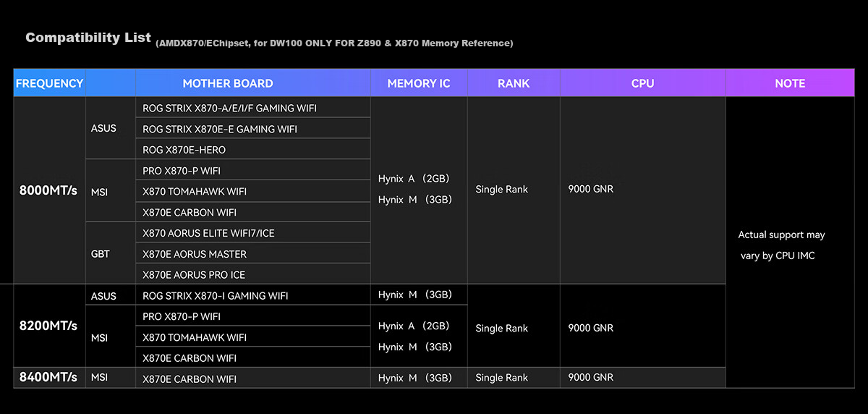Select the NOTE column header
Screen dimensions: 868x414
(790, 83)
